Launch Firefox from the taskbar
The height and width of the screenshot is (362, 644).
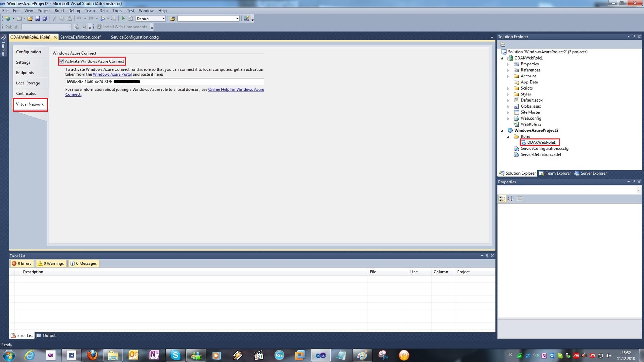[92, 355]
